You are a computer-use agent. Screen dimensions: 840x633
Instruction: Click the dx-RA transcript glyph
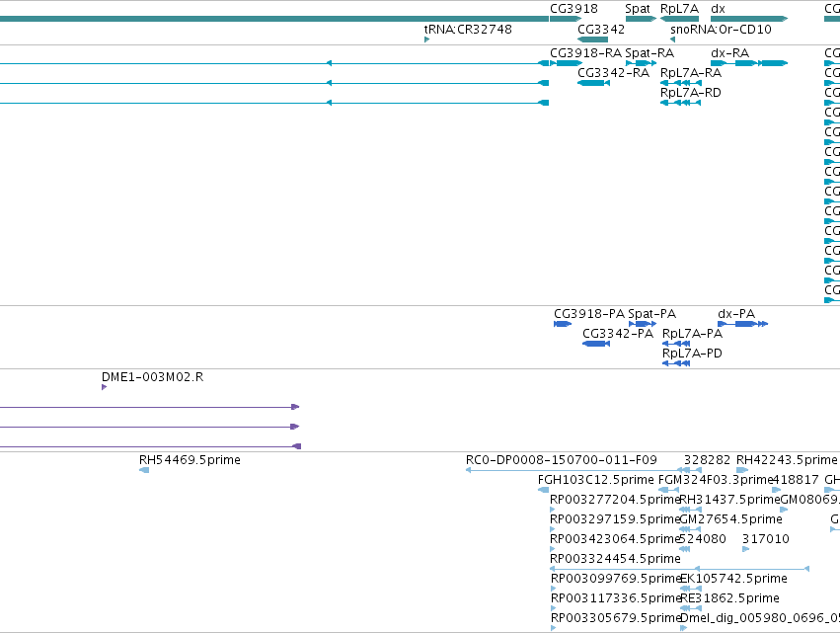point(749,63)
